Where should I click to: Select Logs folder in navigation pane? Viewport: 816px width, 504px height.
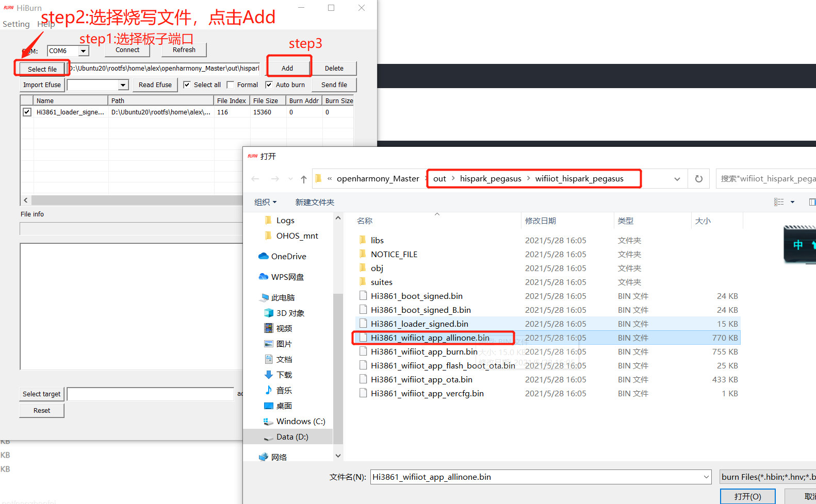pos(285,220)
